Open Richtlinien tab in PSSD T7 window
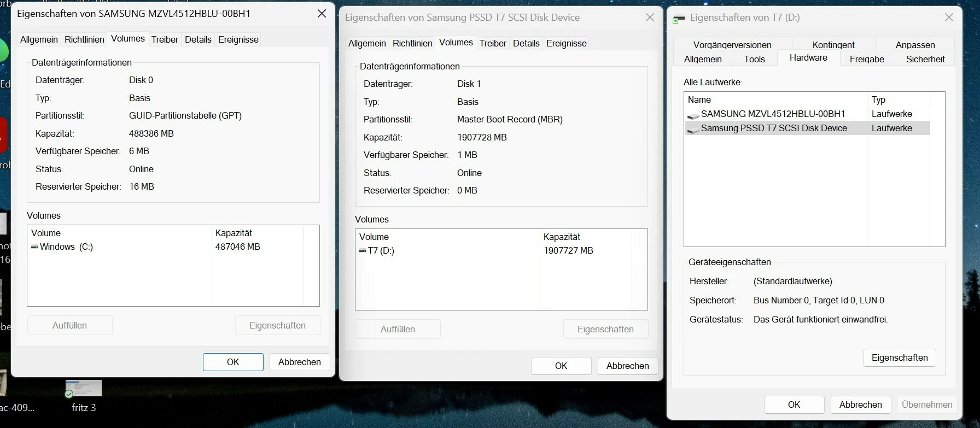The height and width of the screenshot is (428, 980). point(412,43)
